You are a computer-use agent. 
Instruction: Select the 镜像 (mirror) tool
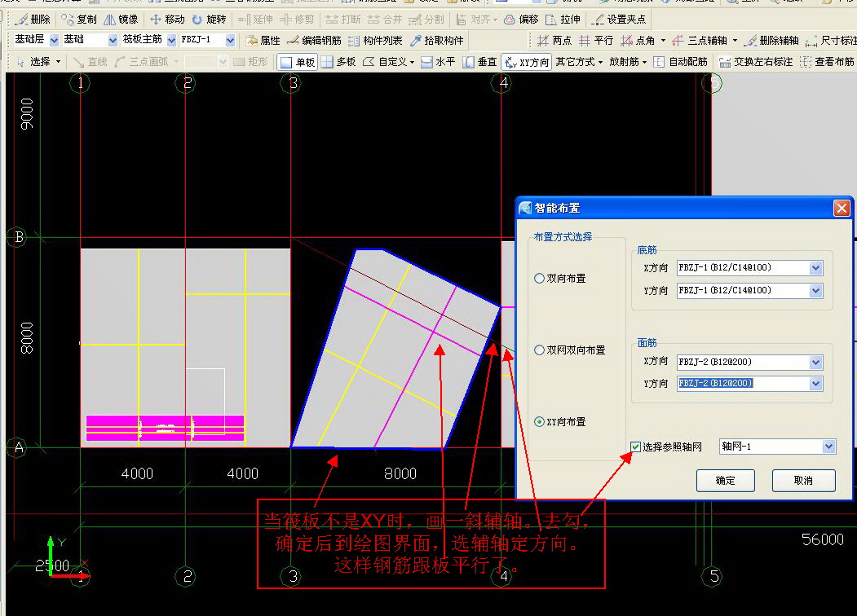[x=121, y=20]
